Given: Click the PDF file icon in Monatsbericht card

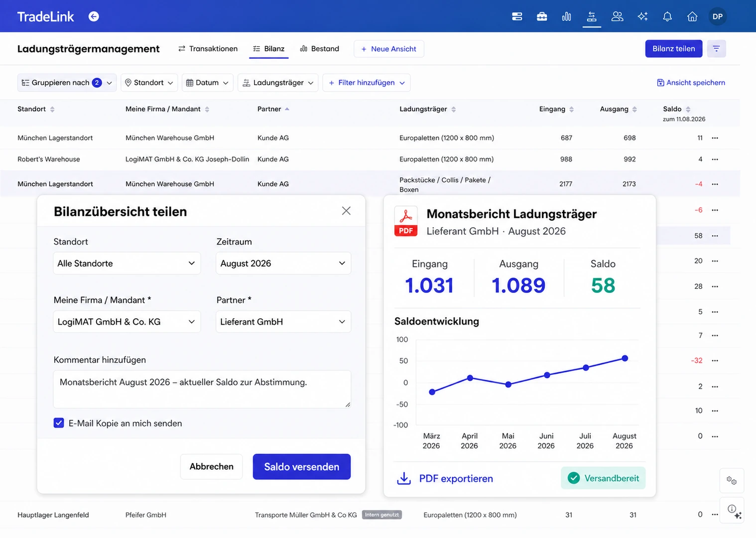Looking at the screenshot, I should [406, 221].
